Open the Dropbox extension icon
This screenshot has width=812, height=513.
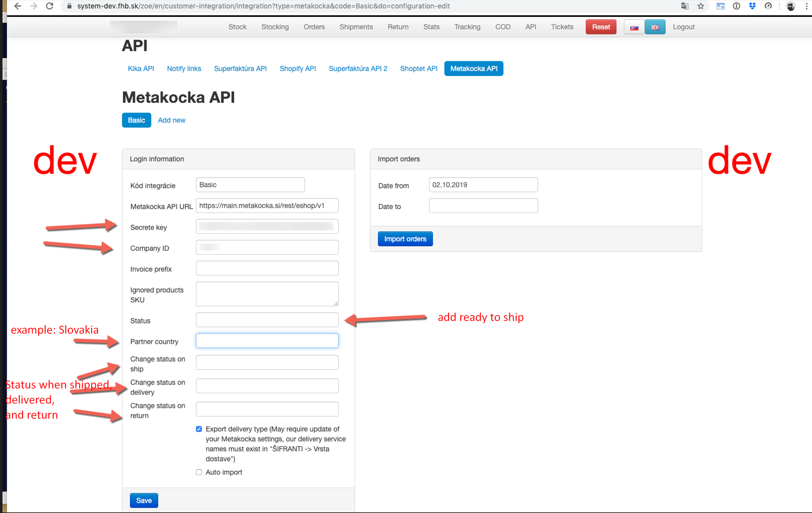pyautogui.click(x=752, y=6)
